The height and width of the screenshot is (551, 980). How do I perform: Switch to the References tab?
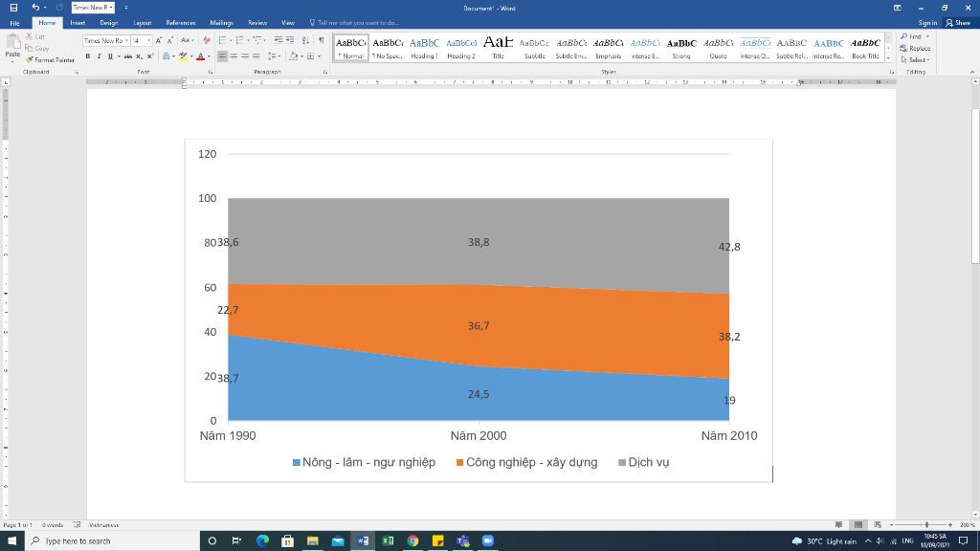(x=181, y=23)
